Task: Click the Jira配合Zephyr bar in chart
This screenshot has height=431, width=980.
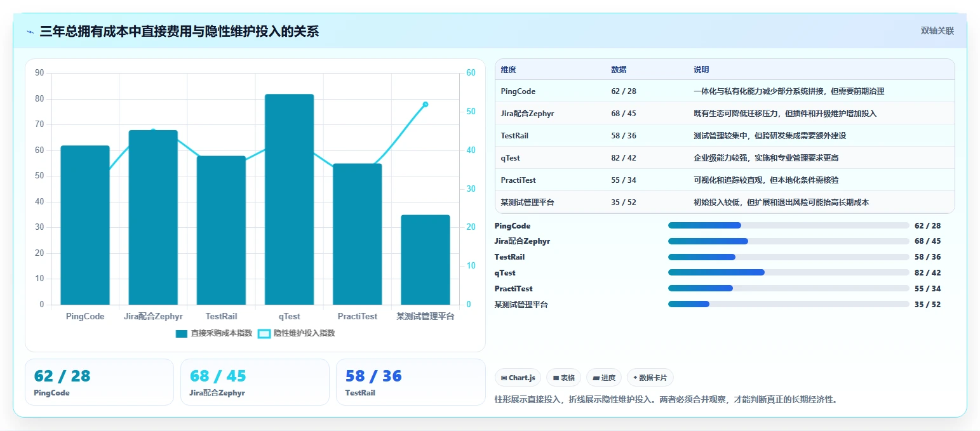Action: pyautogui.click(x=153, y=218)
